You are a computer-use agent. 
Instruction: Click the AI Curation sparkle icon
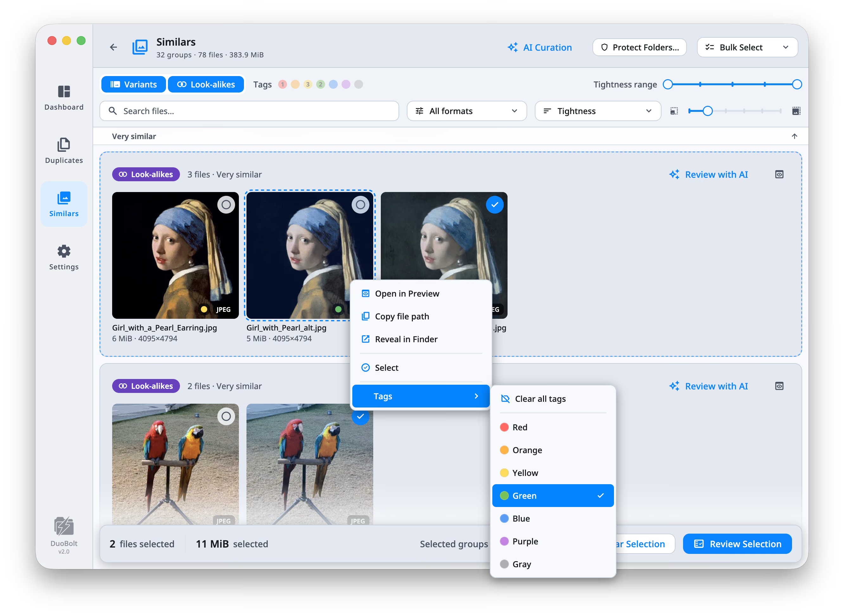click(x=513, y=47)
